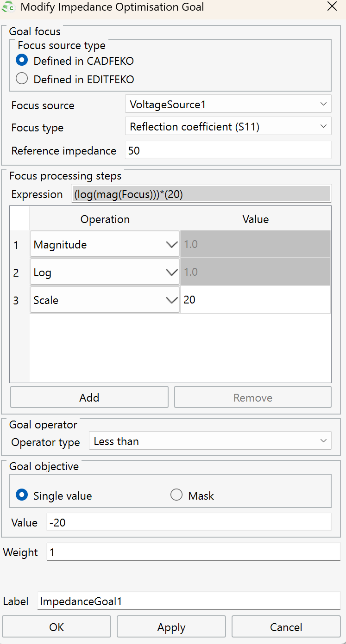Click the Apply button
Screen dimensions: 346x644
(x=171, y=627)
